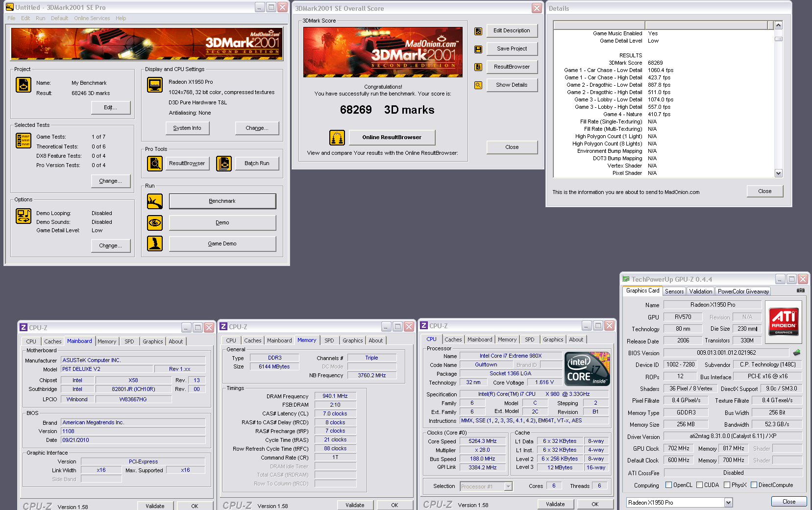The height and width of the screenshot is (510, 812).
Task: Click the Show Details magnifier icon
Action: click(478, 85)
